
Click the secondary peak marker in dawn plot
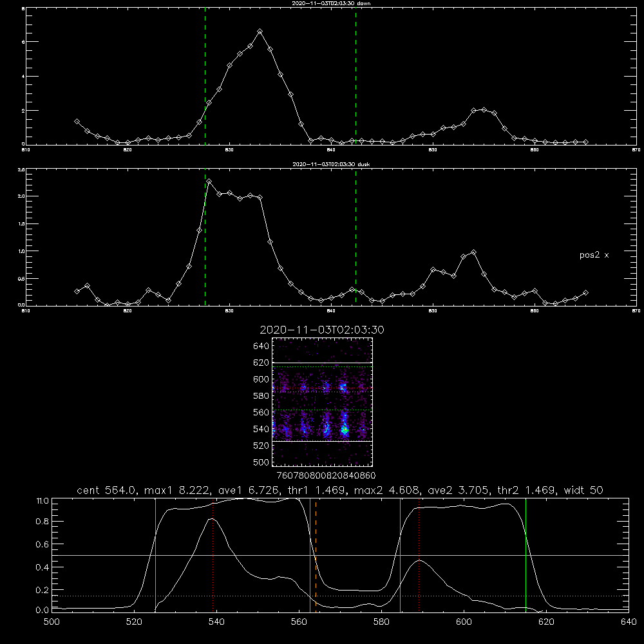pos(484,109)
